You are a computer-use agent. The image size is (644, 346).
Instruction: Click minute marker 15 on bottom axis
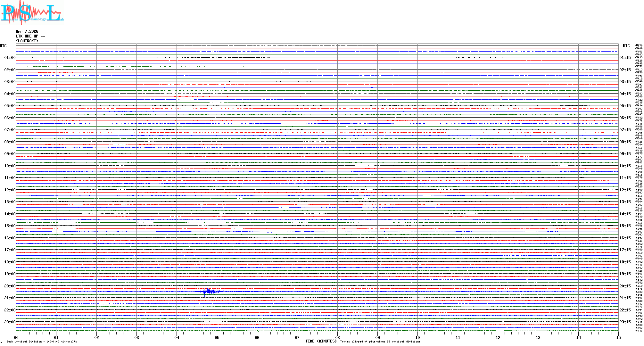(x=618, y=338)
